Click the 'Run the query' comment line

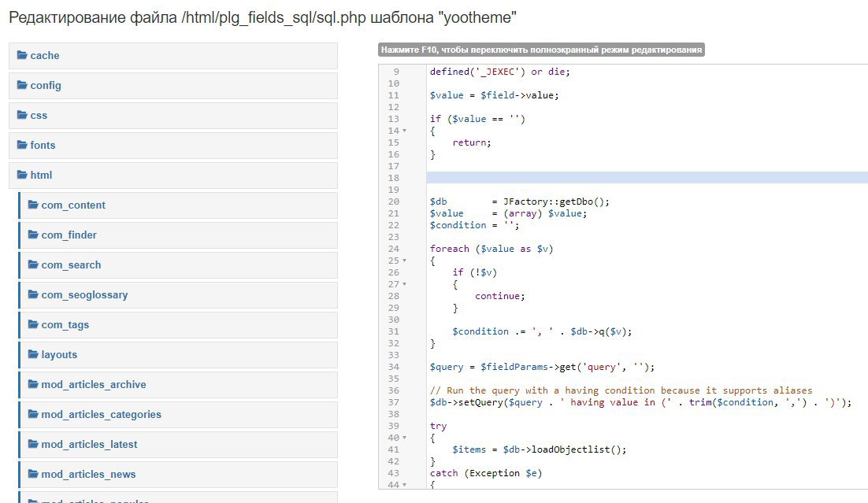621,390
